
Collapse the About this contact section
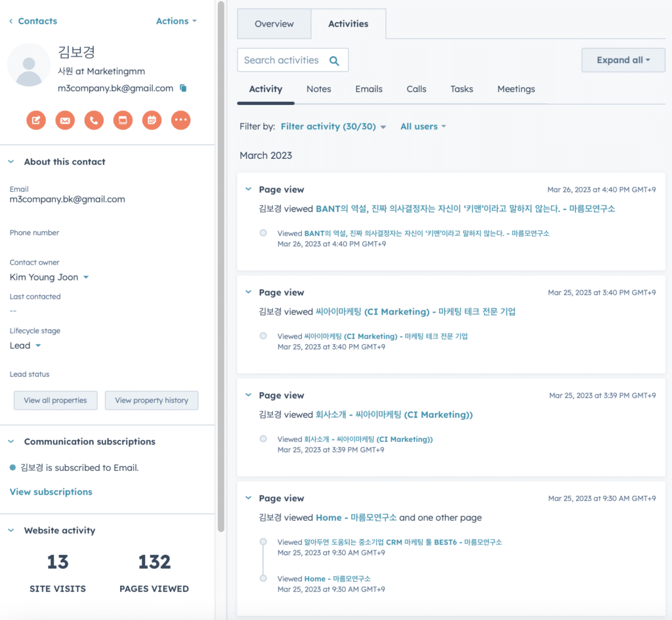[x=11, y=162]
